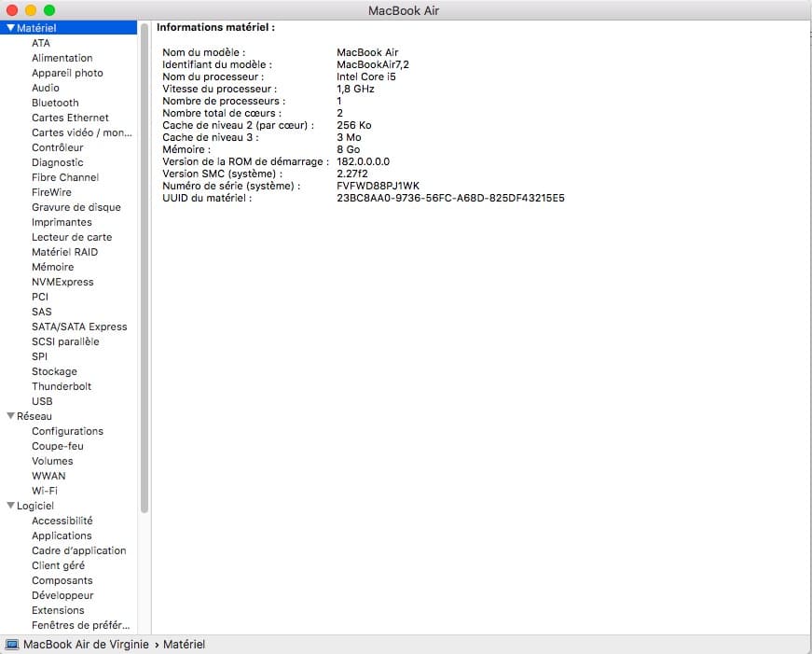Select Imprimantes in the sidebar
This screenshot has height=654, width=812.
tap(62, 222)
